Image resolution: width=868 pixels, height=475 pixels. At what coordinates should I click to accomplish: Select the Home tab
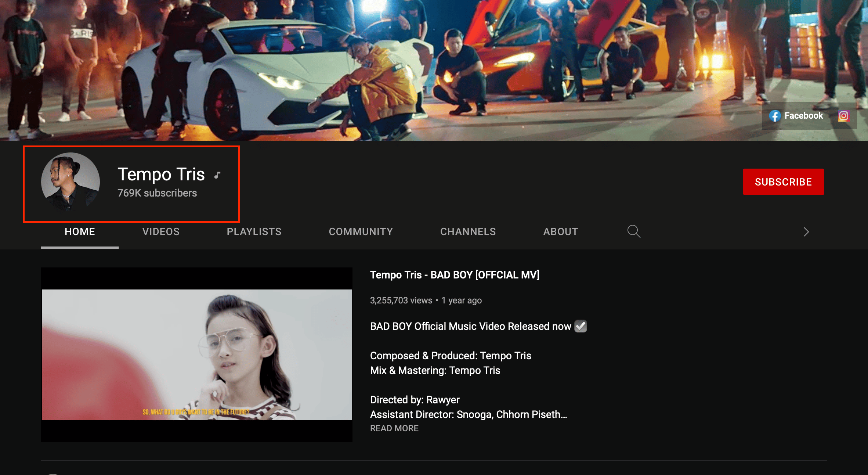tap(80, 232)
